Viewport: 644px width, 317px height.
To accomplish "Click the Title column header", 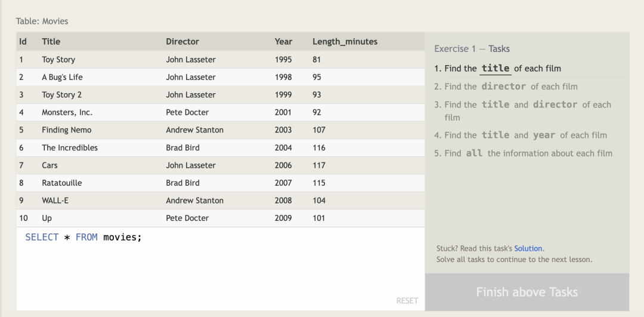I will click(x=51, y=42).
